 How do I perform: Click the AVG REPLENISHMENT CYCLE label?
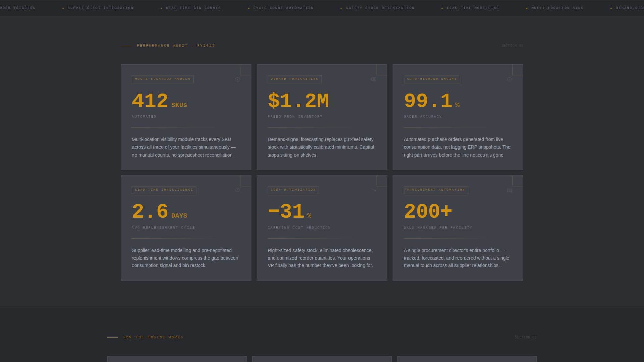tap(163, 228)
